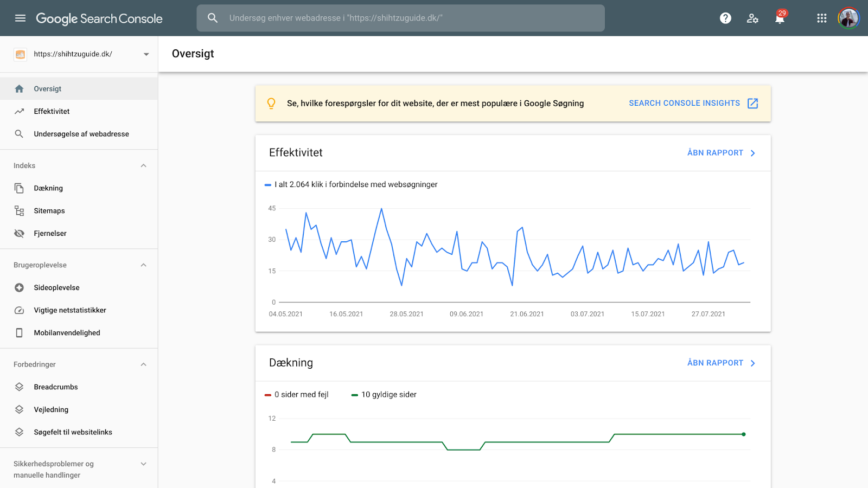The height and width of the screenshot is (488, 868).
Task: Click the Google Search Console logo
Action: [99, 18]
